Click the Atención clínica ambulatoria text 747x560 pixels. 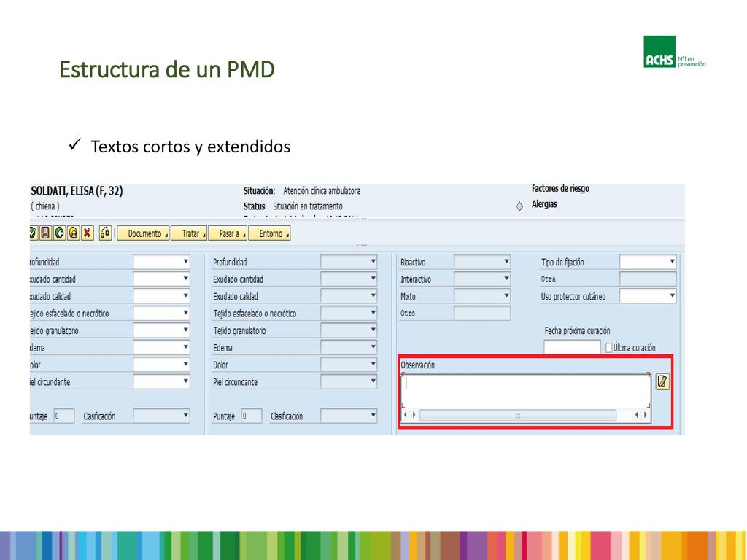[x=322, y=191]
